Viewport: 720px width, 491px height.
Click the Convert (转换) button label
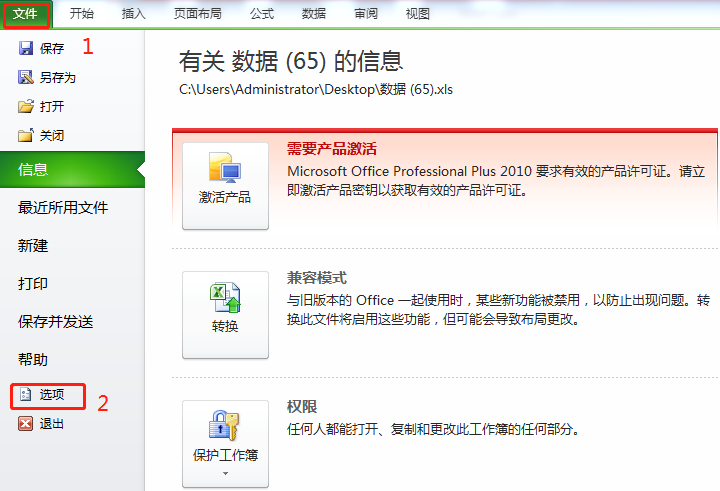click(x=225, y=327)
